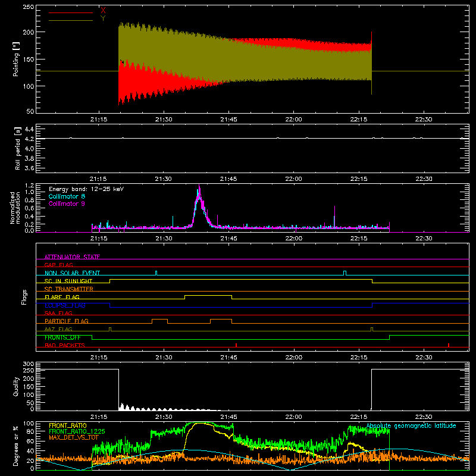Select the X legend label
Screen dimensions: 476x476
coord(103,10)
